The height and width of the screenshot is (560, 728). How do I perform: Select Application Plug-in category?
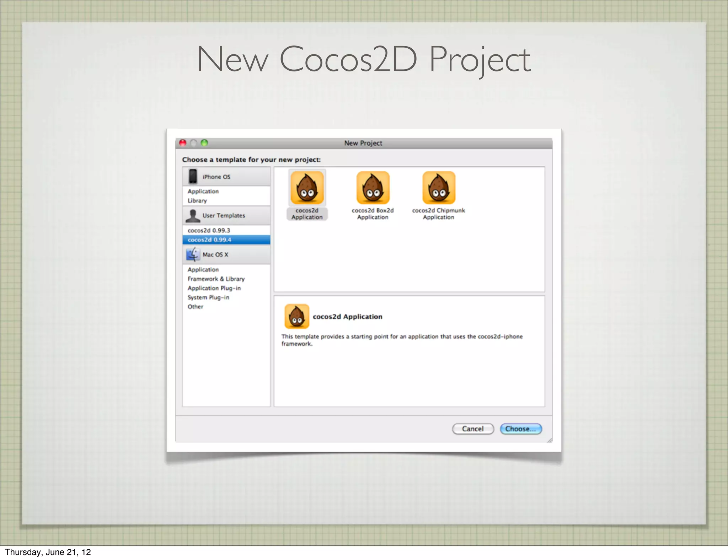[226, 288]
